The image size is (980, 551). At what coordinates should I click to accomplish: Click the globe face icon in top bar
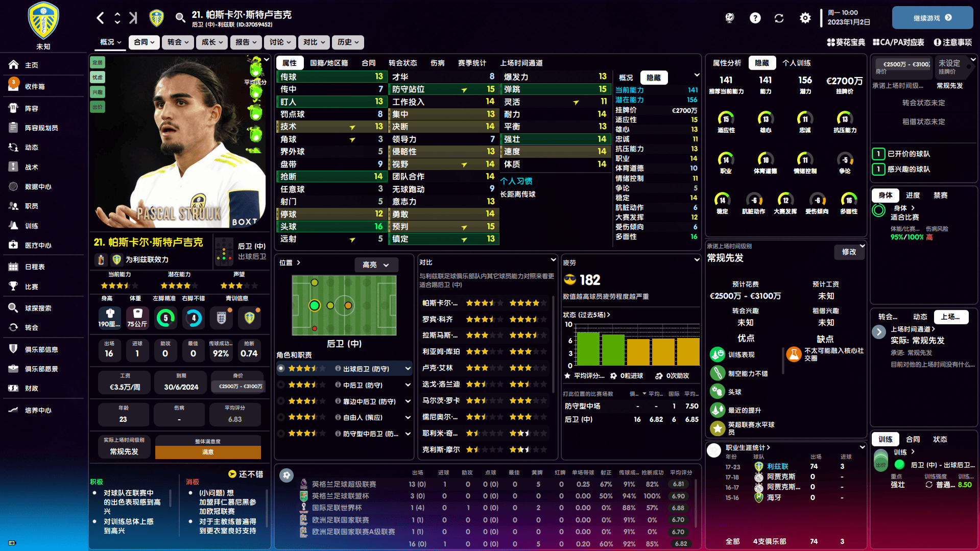pos(730,18)
